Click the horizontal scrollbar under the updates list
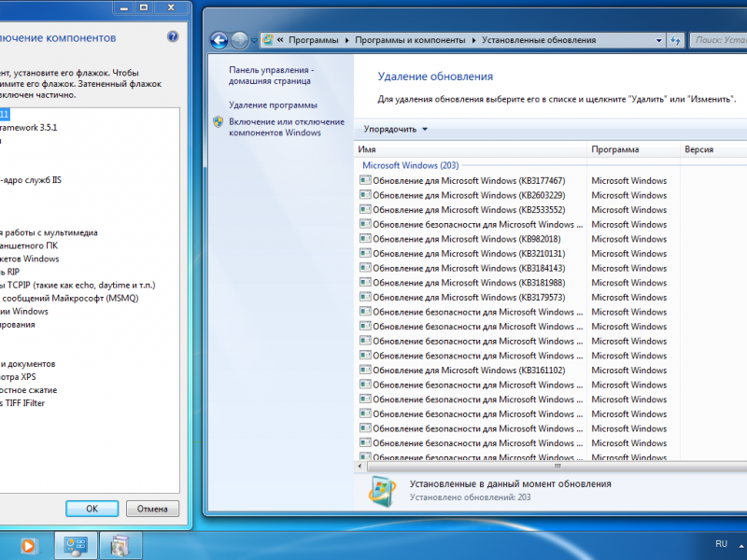Viewport: 747px width, 560px height. [x=556, y=467]
